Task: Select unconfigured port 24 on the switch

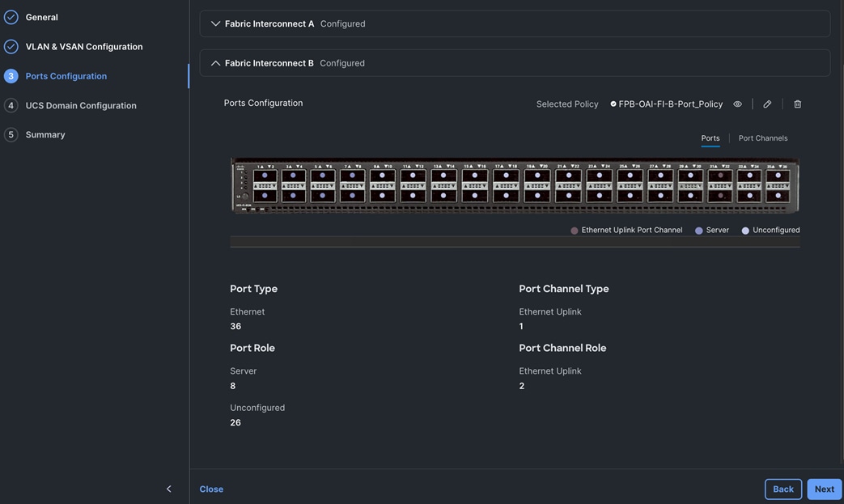Action: point(599,195)
